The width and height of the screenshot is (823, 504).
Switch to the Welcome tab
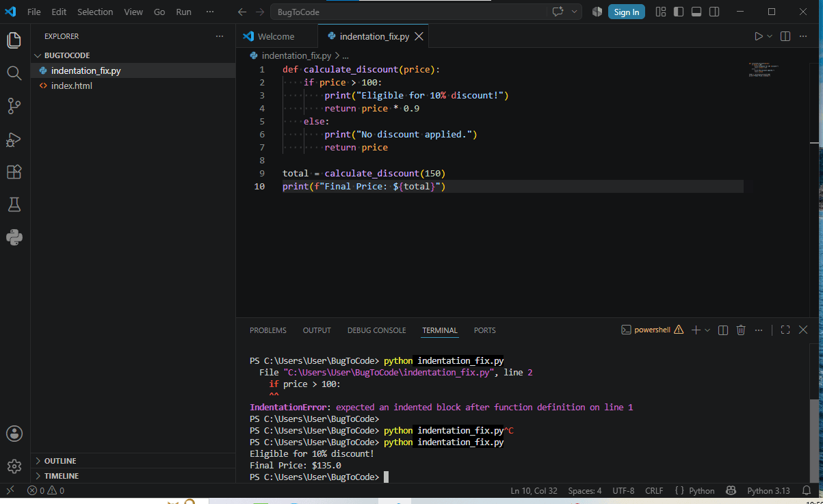276,37
